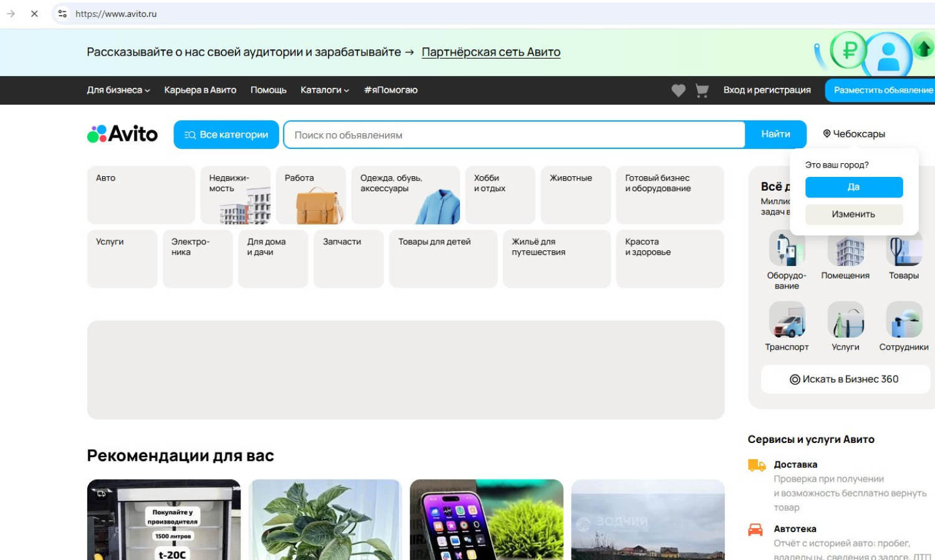Click the Сотрудники icon
The width and height of the screenshot is (935, 560).
click(904, 320)
